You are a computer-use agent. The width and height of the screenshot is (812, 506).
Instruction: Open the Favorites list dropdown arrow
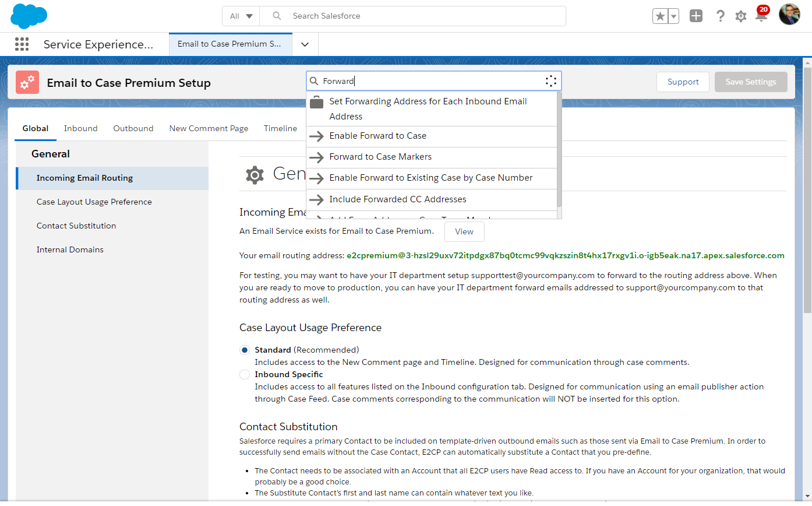(x=673, y=16)
